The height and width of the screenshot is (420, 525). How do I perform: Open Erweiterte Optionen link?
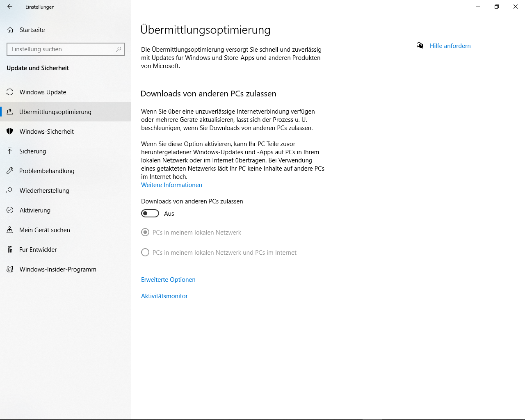pyautogui.click(x=168, y=280)
